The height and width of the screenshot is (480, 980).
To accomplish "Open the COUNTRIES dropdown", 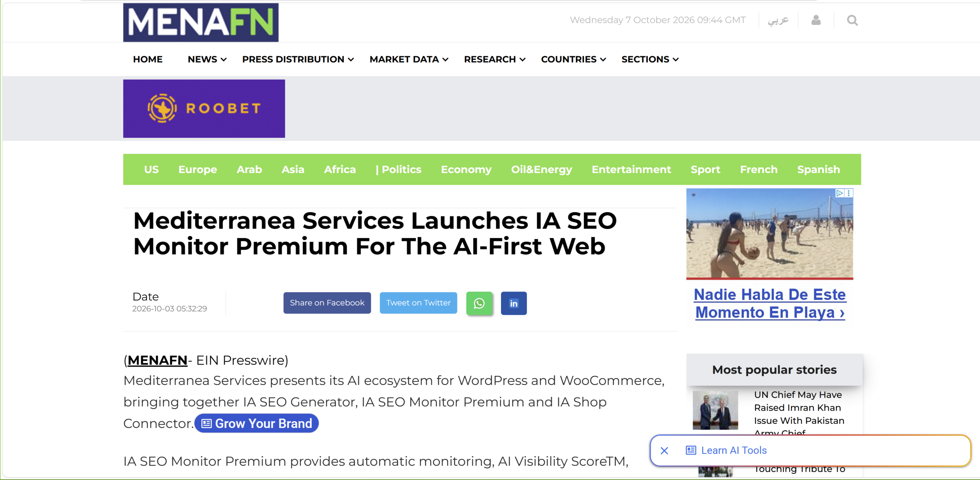I will point(573,59).
